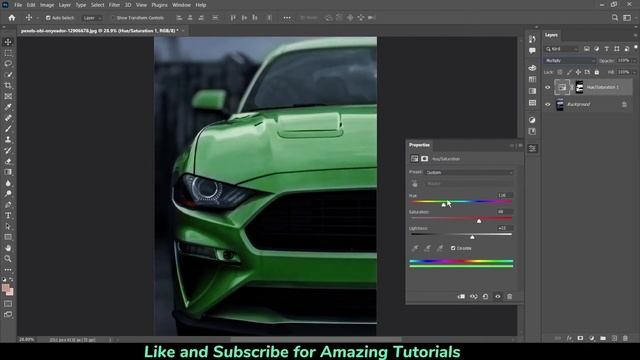640x360 pixels.
Task: Click the foreground color swatch
Action: [x=5, y=288]
